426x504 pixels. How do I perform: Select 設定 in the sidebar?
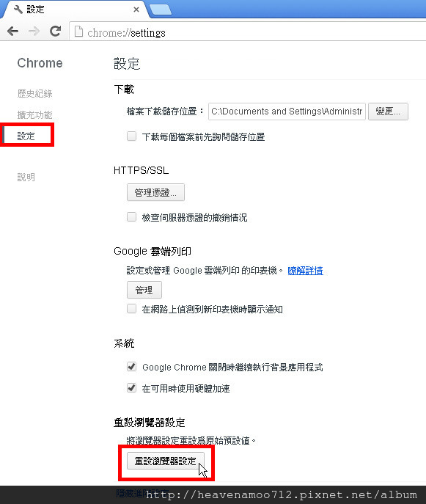(26, 136)
